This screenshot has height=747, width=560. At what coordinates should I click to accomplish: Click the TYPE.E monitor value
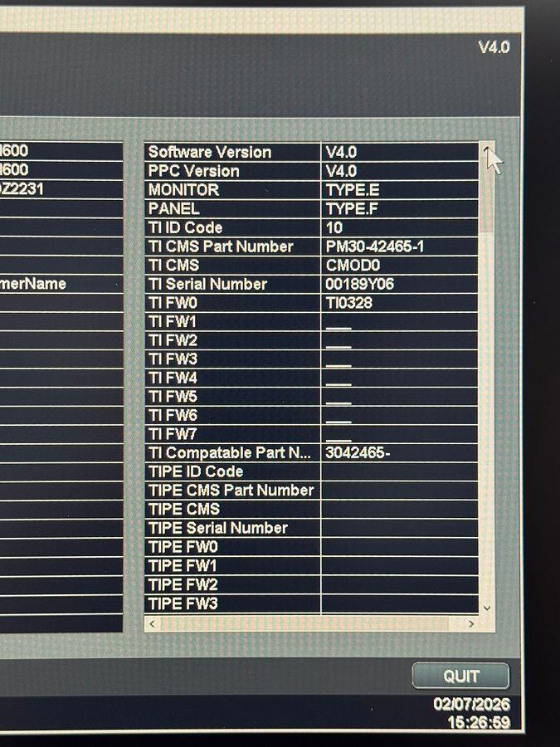pyautogui.click(x=353, y=190)
